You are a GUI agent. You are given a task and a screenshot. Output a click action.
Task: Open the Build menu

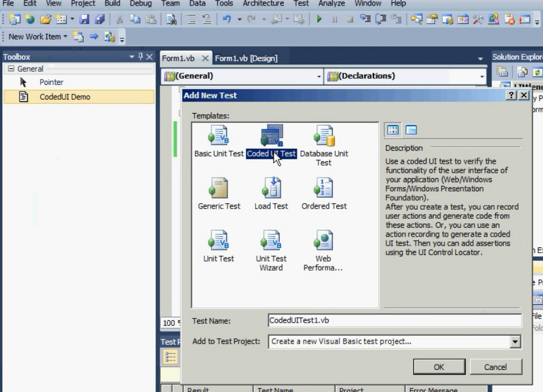[112, 4]
